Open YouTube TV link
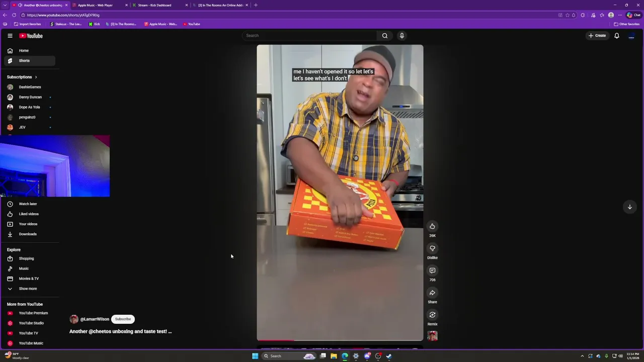Viewport: 644px width, 362px height. 28,333
